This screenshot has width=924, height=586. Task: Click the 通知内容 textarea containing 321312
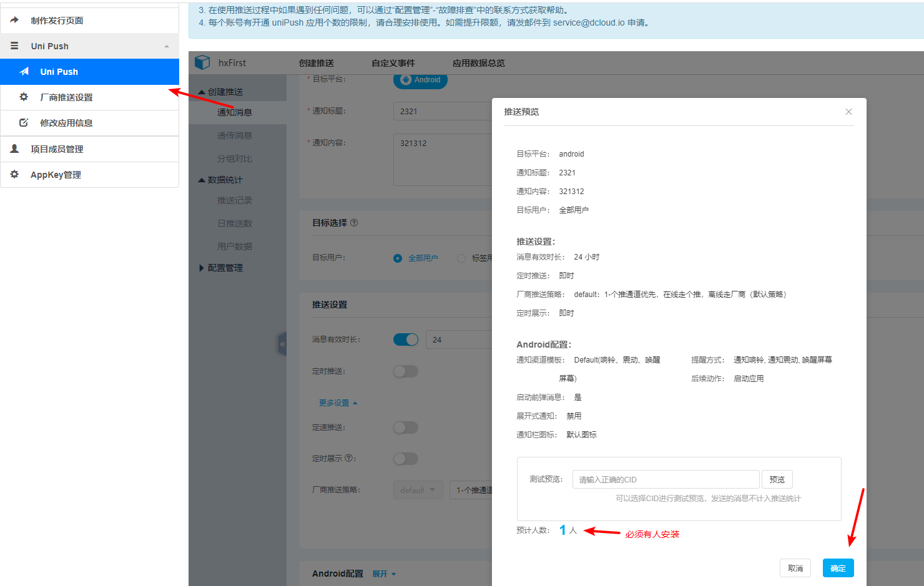click(443, 159)
